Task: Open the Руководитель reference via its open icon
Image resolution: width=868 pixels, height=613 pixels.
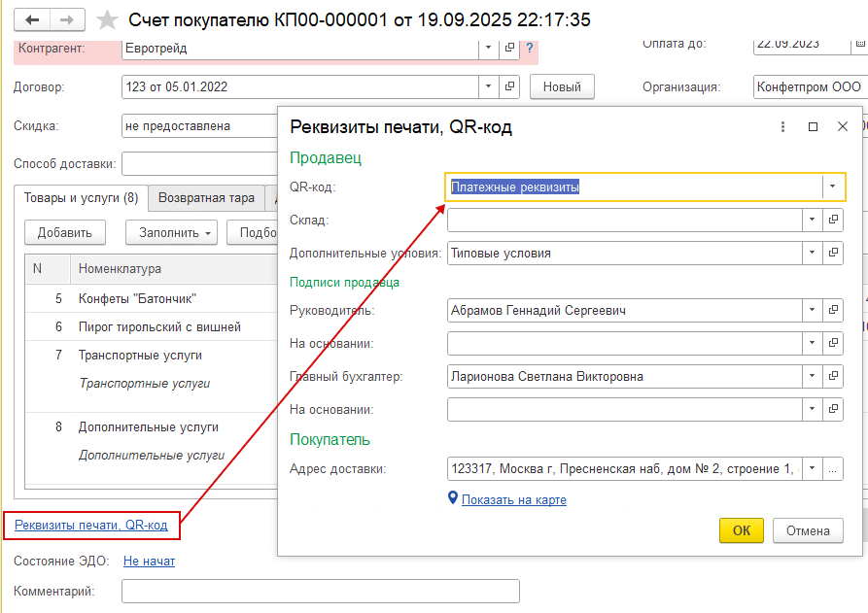Action: [833, 310]
